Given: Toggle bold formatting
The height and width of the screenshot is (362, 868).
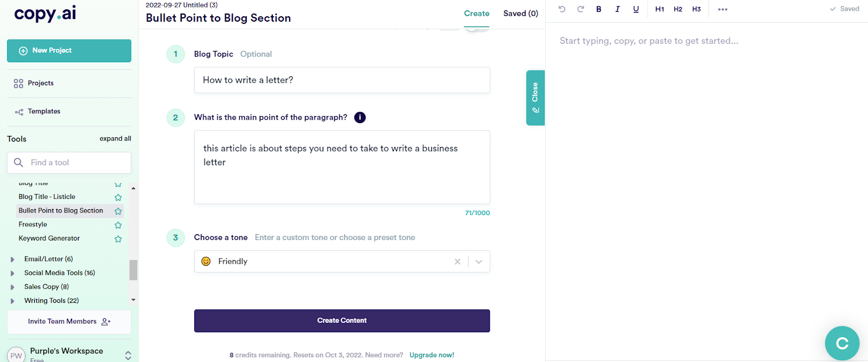Looking at the screenshot, I should pos(598,9).
